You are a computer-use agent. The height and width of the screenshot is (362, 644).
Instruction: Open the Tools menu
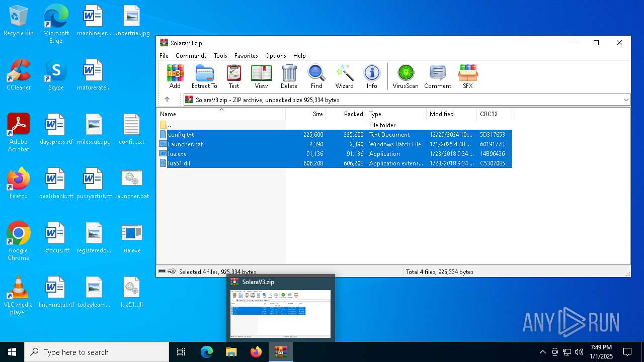tap(220, 56)
